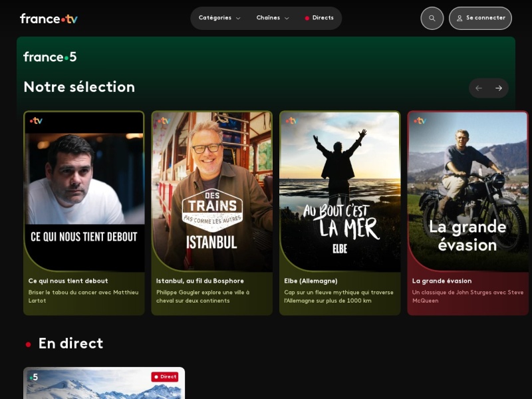Open the live France 5 mountain thumbnail
Viewport: 532px width, 399px height.
[x=104, y=383]
